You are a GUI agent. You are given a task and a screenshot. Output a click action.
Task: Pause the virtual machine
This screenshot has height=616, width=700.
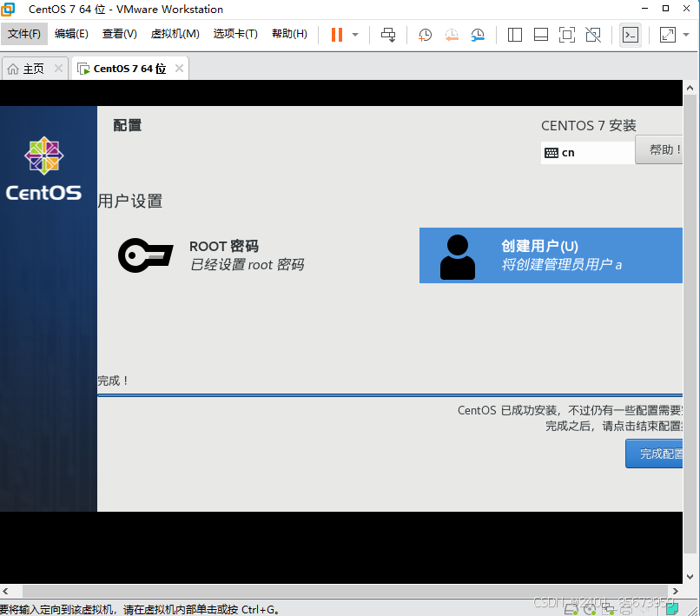337,35
